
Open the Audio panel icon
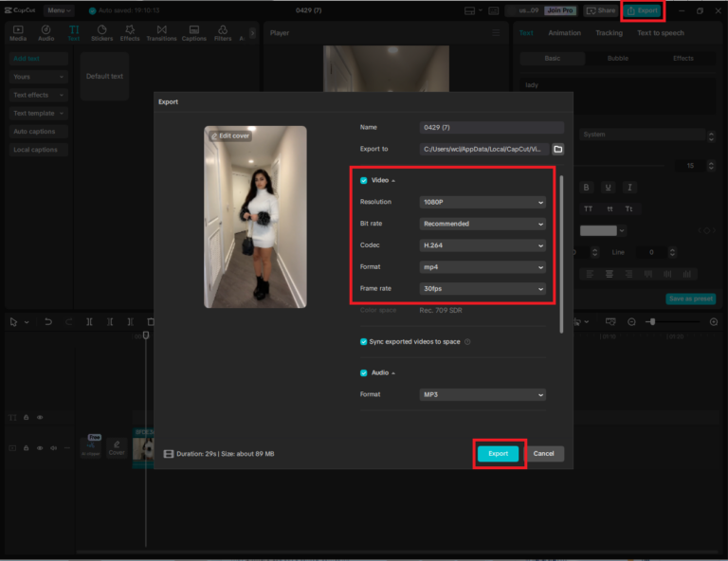[x=45, y=33]
